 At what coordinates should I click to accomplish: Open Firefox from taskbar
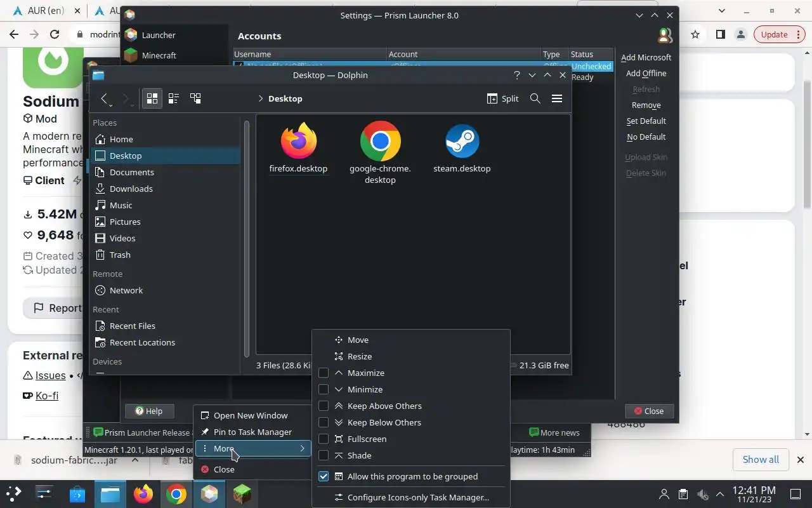tap(143, 493)
